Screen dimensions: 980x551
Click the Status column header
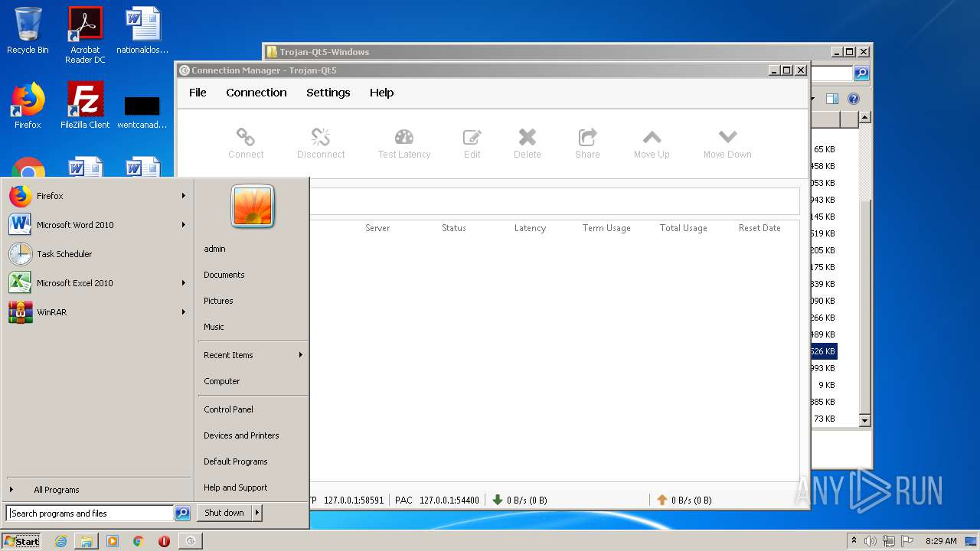point(454,228)
